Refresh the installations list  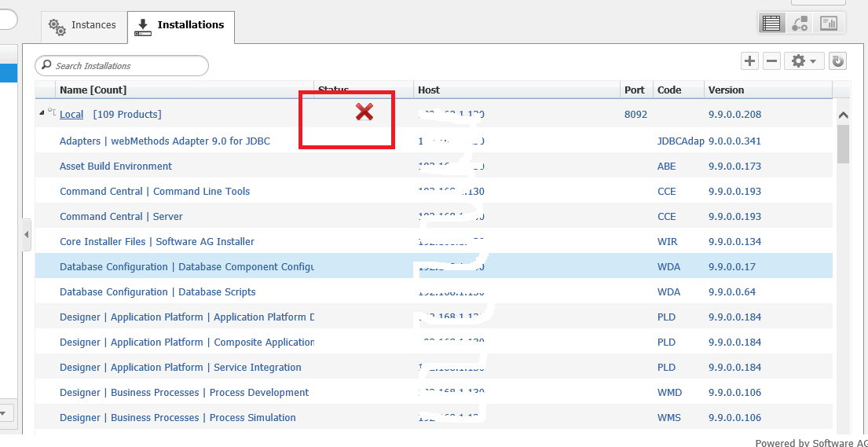coord(837,61)
